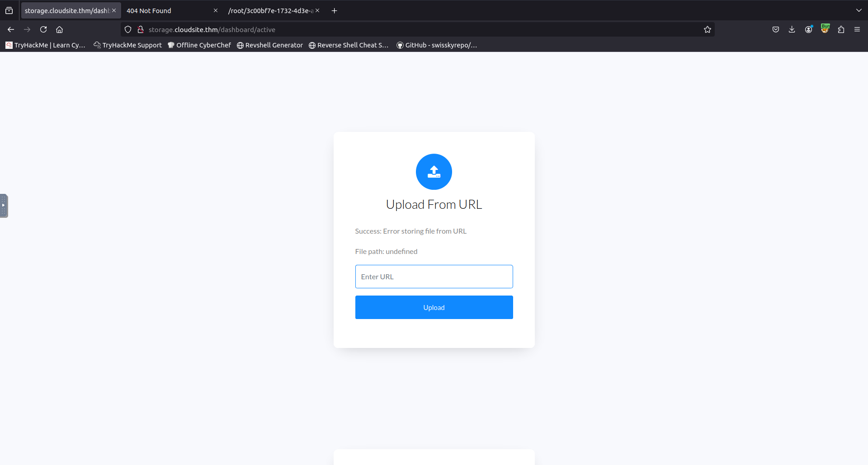
Task: Click the tracking protection shield icon
Action: [x=128, y=29]
